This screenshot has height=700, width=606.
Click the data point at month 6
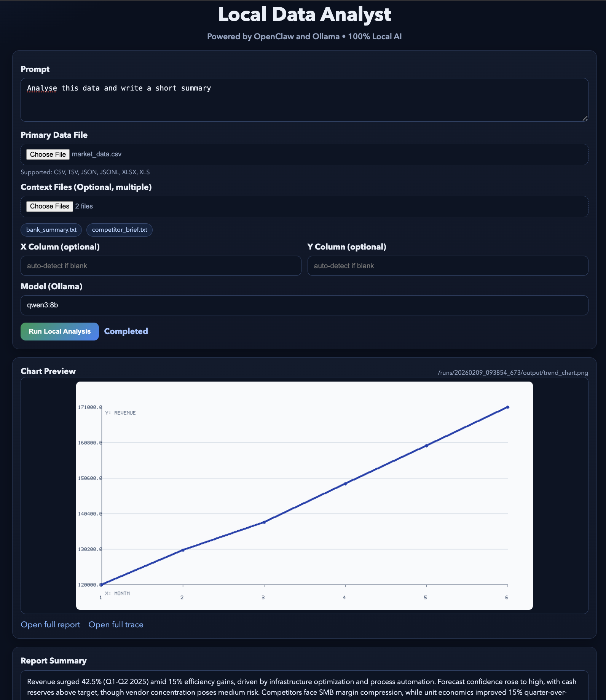tap(507, 407)
